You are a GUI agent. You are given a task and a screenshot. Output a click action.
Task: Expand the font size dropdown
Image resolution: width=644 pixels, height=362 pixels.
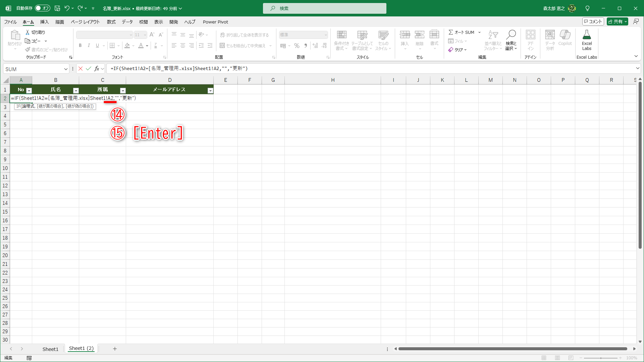pyautogui.click(x=145, y=35)
